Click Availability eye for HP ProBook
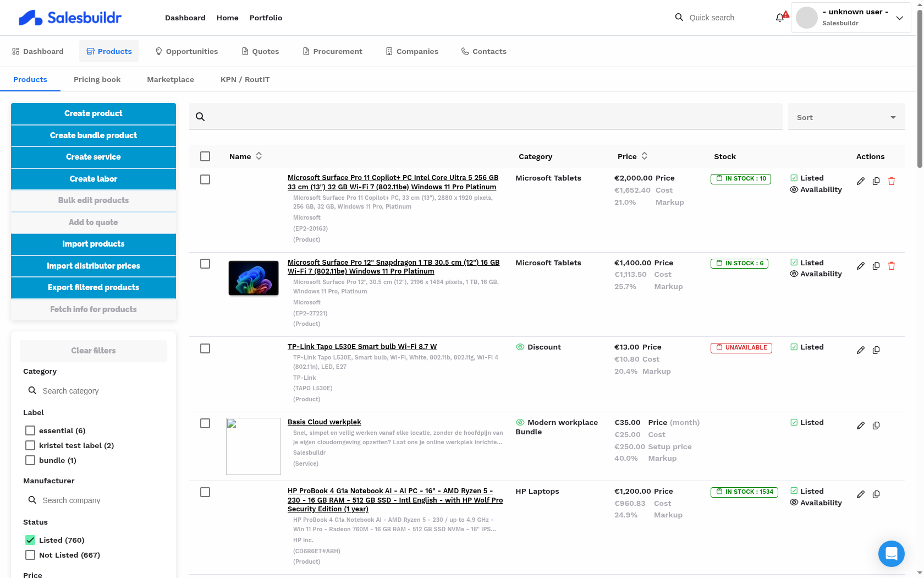The height and width of the screenshot is (578, 924). 794,503
